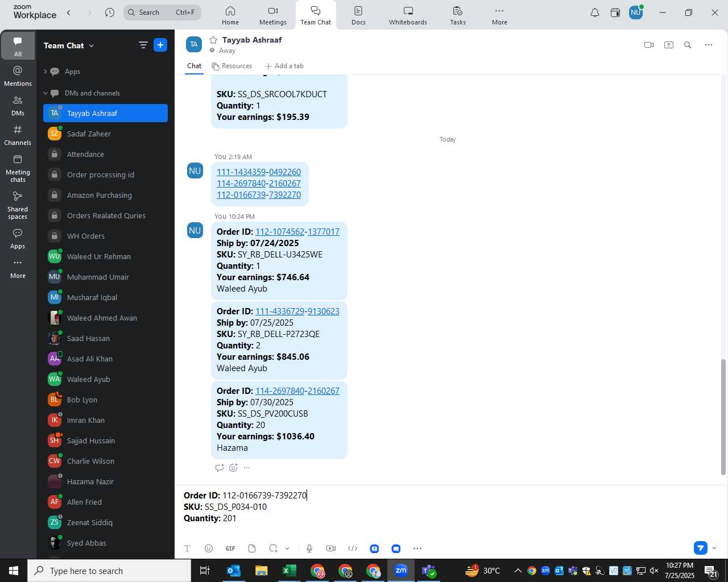Share screen from the chat header
Image resolution: width=728 pixels, height=582 pixels.
(669, 45)
